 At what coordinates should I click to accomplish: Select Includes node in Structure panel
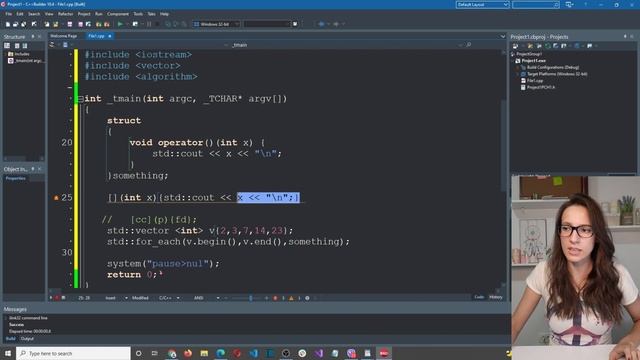pos(22,54)
